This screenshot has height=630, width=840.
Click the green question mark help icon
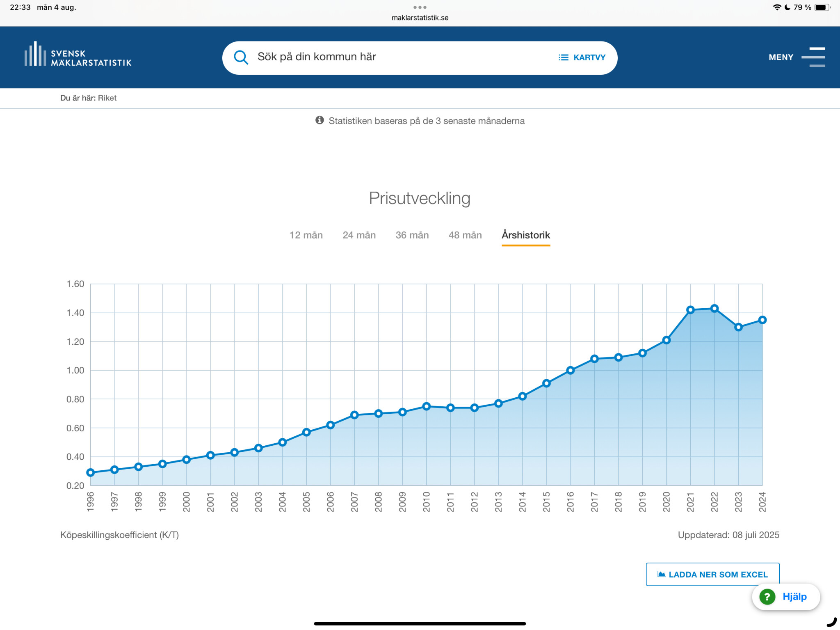click(767, 596)
